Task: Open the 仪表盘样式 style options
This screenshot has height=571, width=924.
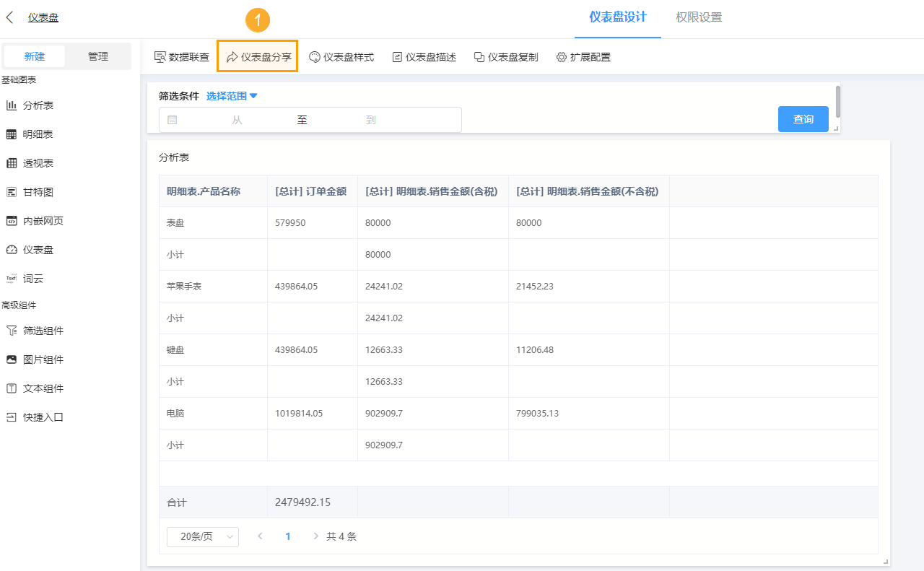Action: (x=341, y=56)
